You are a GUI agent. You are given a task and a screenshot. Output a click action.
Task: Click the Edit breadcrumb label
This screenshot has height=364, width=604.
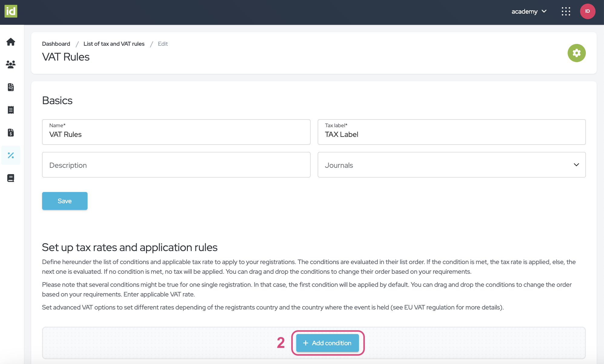pyautogui.click(x=163, y=43)
